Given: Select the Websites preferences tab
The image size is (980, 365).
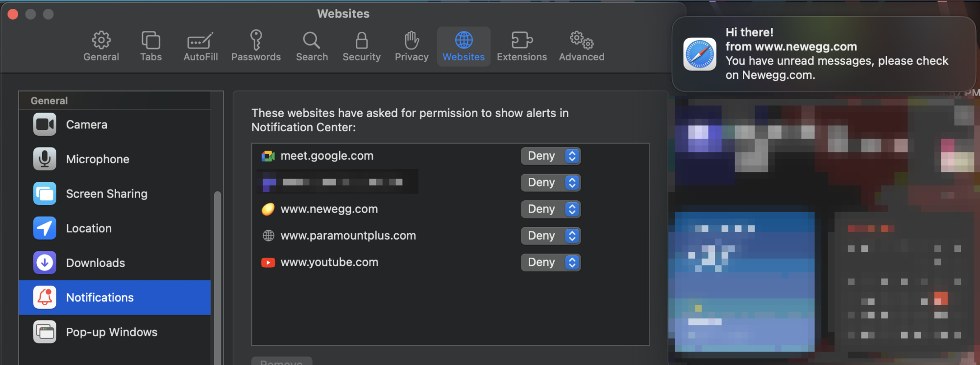Looking at the screenshot, I should pos(464,47).
